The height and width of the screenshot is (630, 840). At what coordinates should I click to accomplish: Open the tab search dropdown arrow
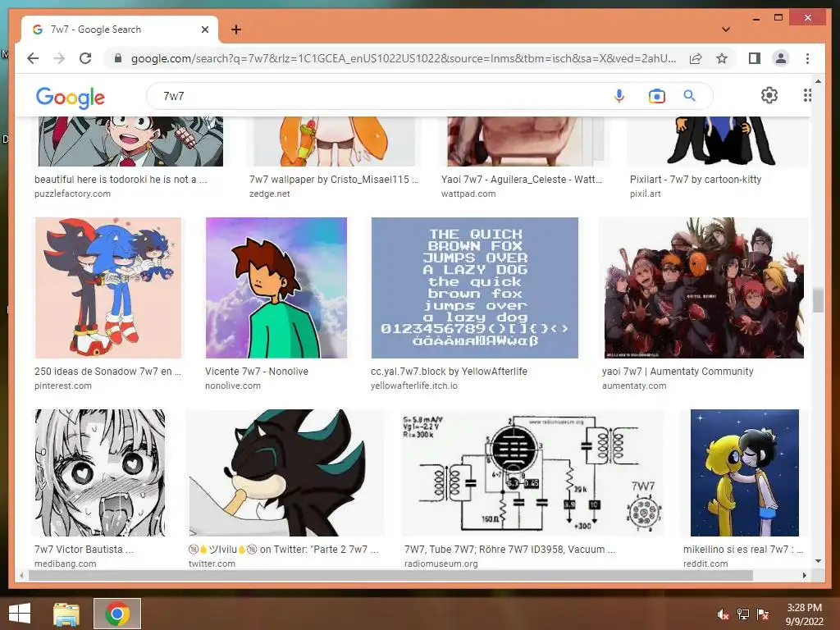tap(726, 30)
